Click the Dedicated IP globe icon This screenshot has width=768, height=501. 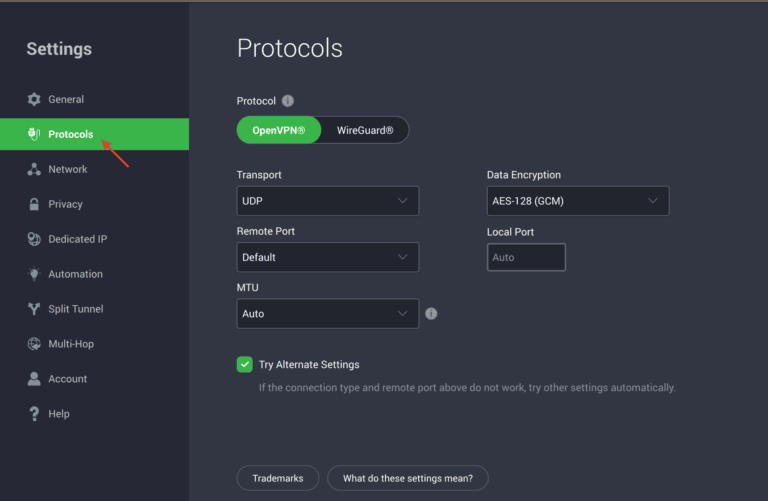coord(34,239)
